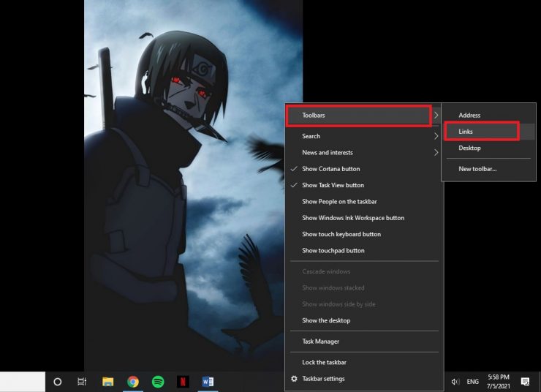Screen dimensions: 541x392
Task: Click the volume speaker tray icon
Action: pos(455,382)
